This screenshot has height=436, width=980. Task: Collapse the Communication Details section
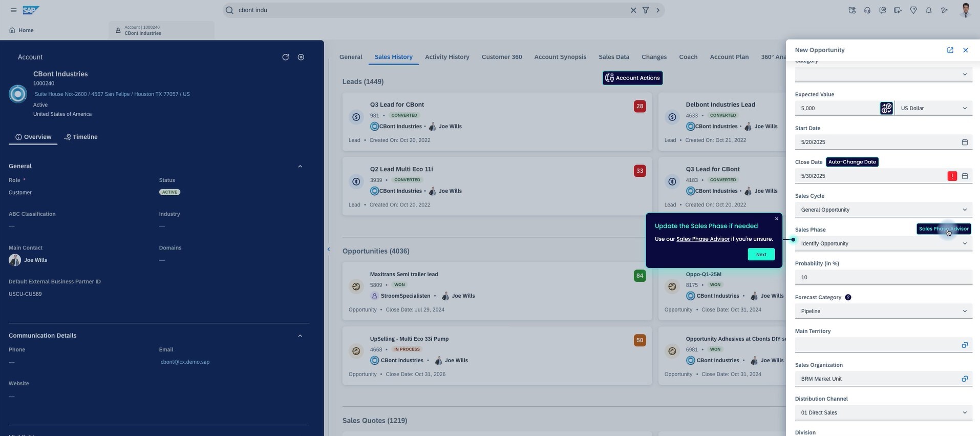pyautogui.click(x=300, y=336)
